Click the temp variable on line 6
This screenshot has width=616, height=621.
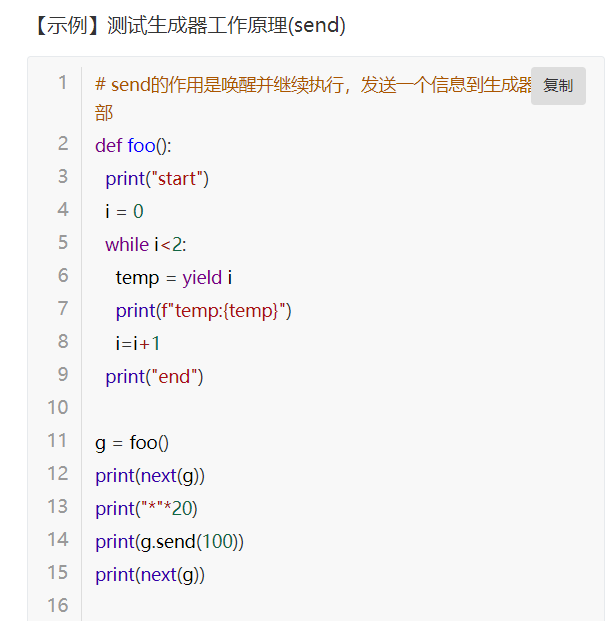pos(137,278)
